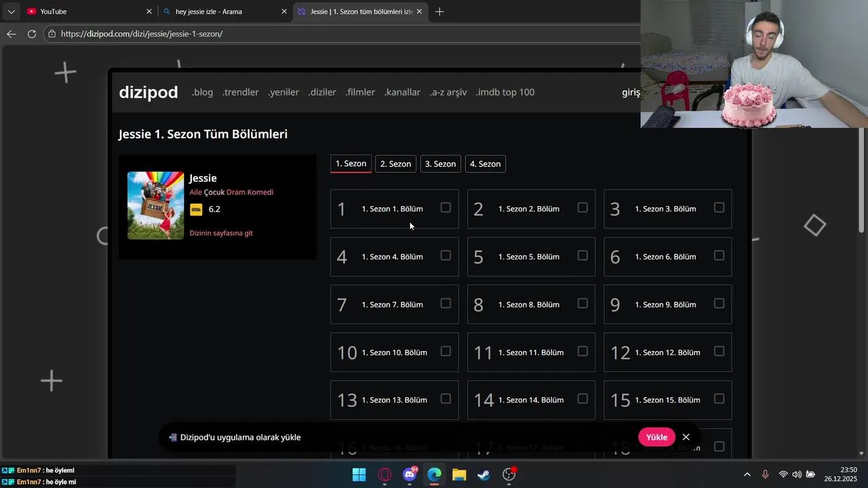Image resolution: width=868 pixels, height=488 pixels.
Task: Open a new browser tab
Action: (x=439, y=12)
